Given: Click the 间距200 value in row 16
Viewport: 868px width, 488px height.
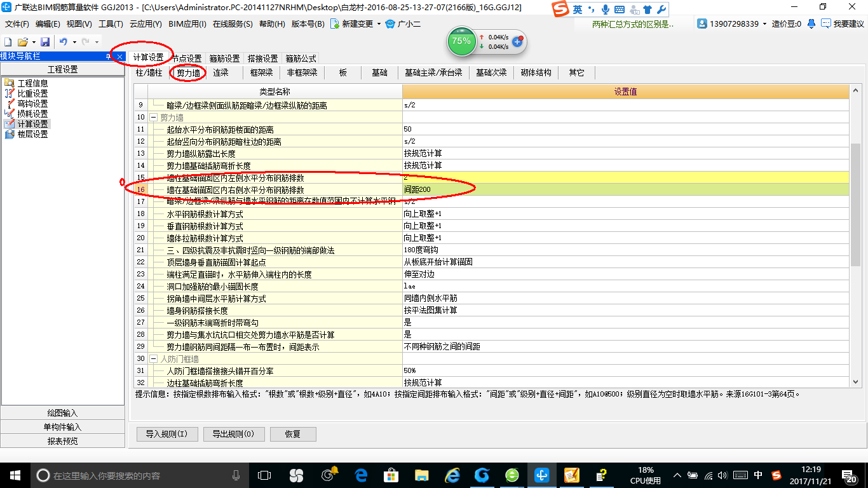Looking at the screenshot, I should (x=626, y=190).
